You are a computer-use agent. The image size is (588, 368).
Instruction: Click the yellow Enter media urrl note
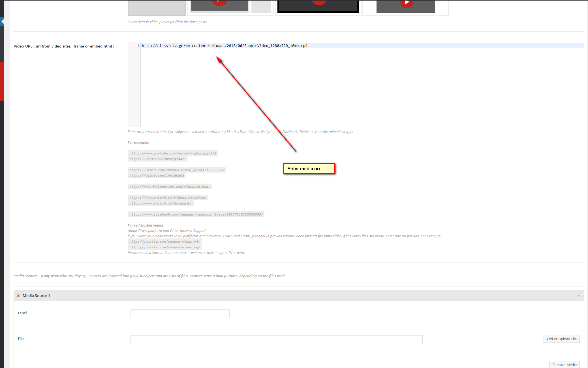(309, 169)
